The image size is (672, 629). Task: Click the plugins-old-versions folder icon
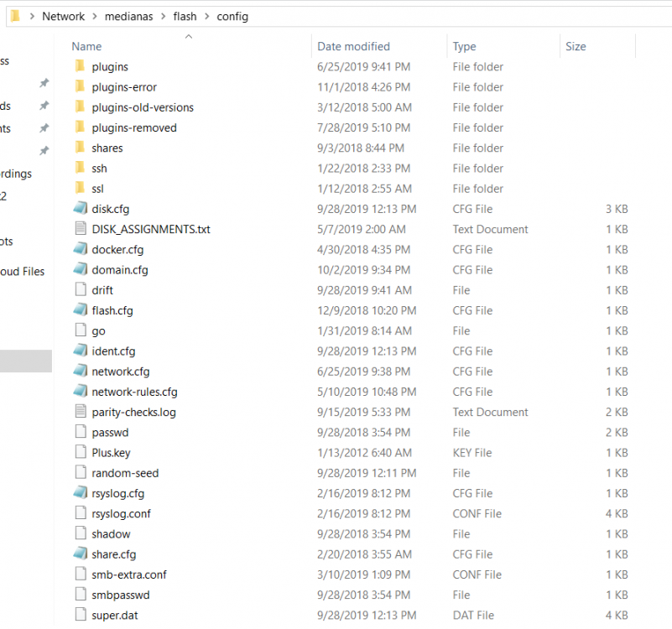click(80, 107)
